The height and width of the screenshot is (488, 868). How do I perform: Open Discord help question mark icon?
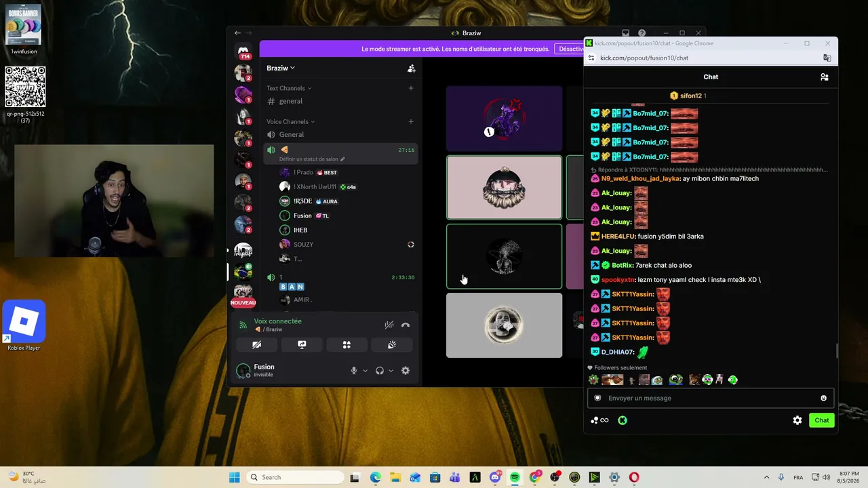[x=642, y=33]
